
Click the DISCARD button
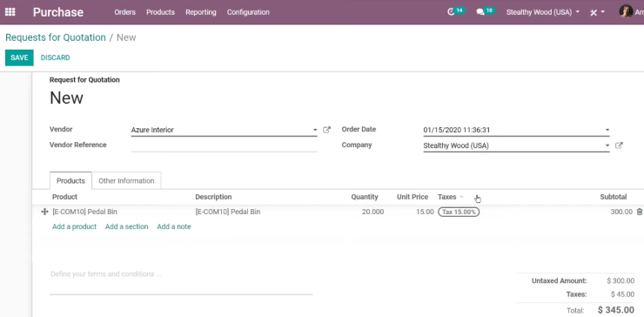tap(55, 57)
